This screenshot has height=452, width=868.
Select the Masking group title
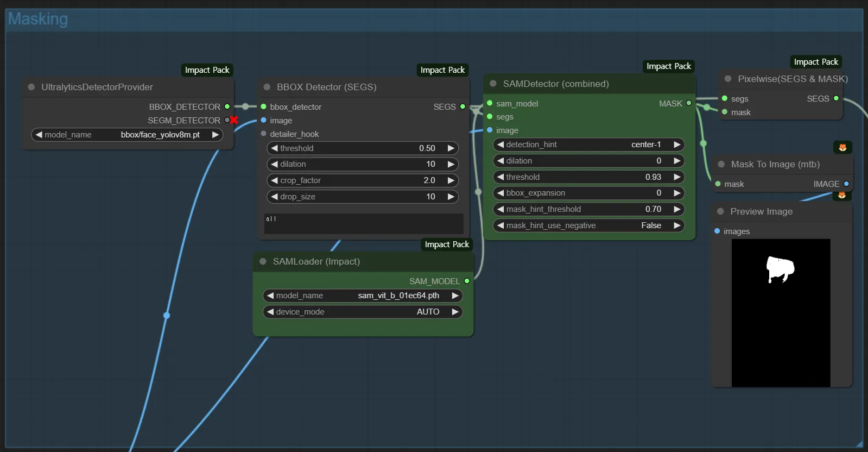tap(38, 19)
